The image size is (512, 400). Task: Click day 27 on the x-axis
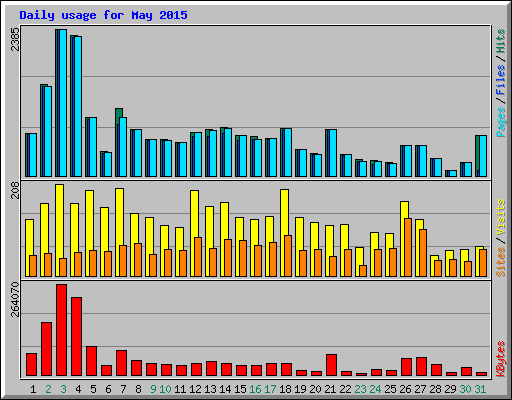pyautogui.click(x=420, y=389)
